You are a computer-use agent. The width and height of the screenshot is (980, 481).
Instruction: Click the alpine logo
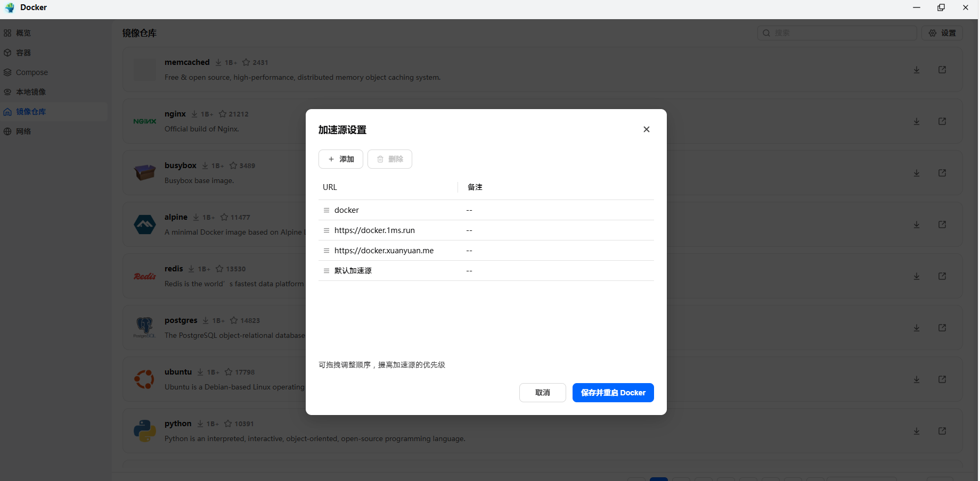coord(145,225)
